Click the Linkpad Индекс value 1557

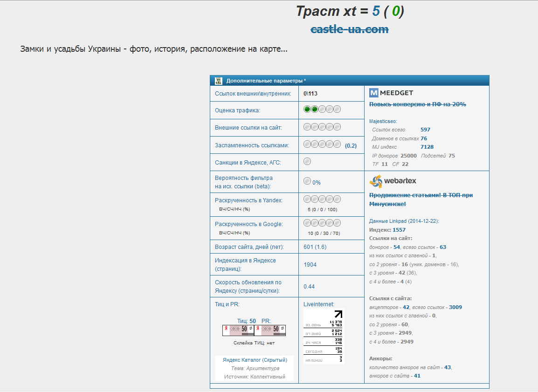[399, 230]
